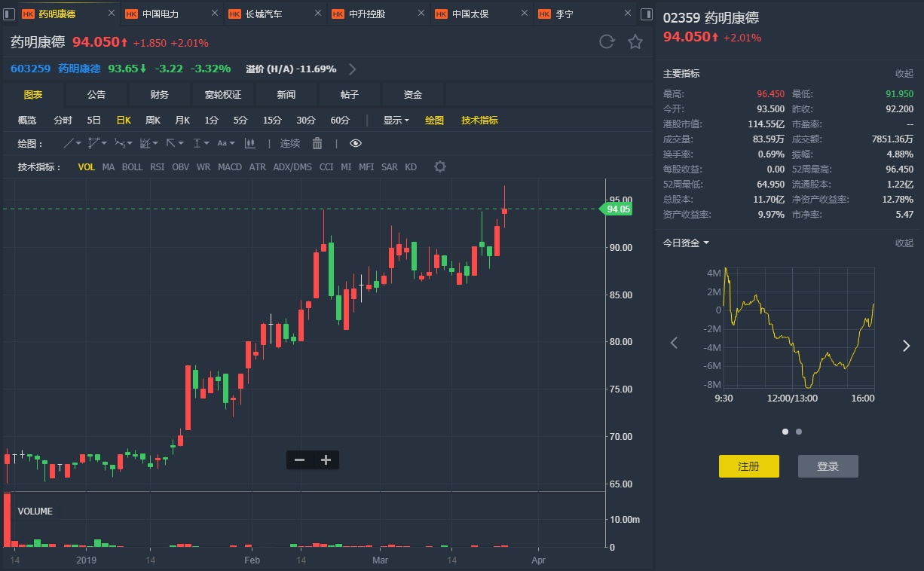
Task: Open the 帖子 posts tab
Action: tap(350, 95)
